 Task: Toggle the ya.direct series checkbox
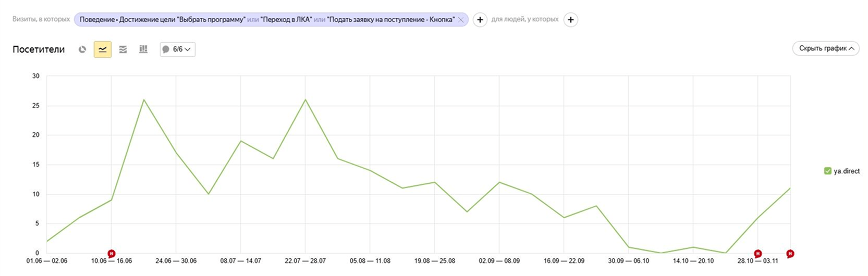[x=827, y=171]
